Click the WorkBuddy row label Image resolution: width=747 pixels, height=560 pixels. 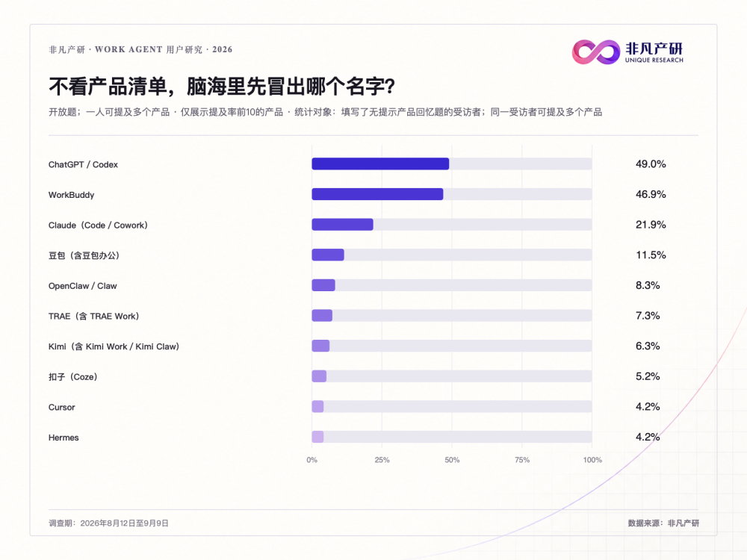(72, 195)
